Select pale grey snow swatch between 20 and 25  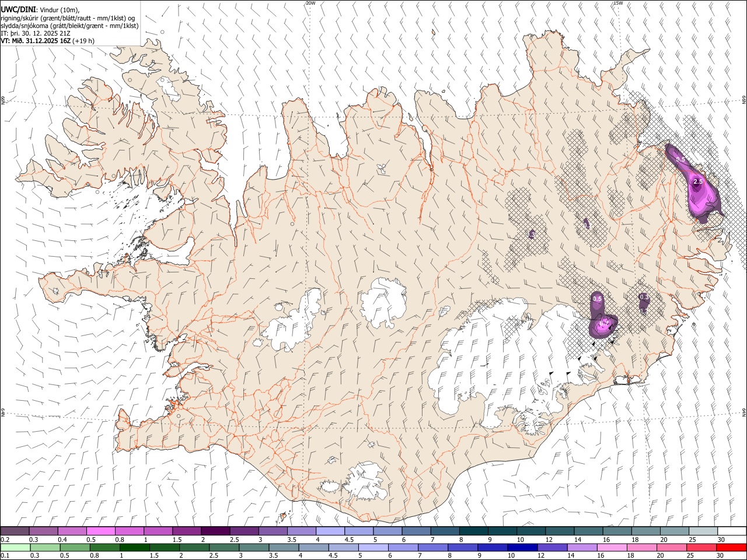point(674,531)
